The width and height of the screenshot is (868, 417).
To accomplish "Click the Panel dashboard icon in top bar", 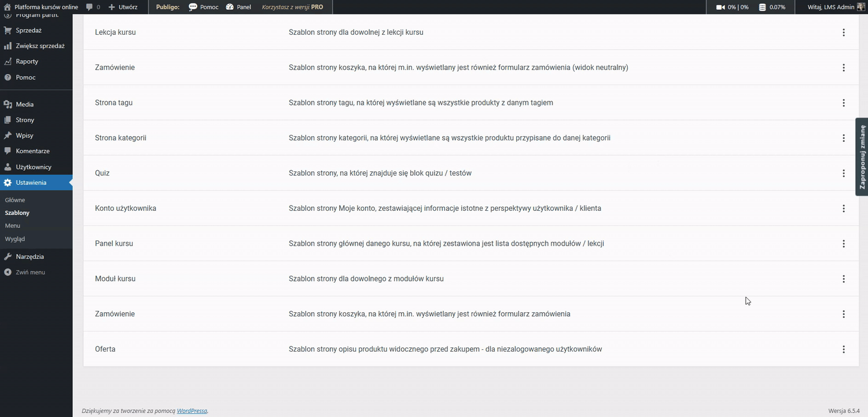I will [x=230, y=7].
